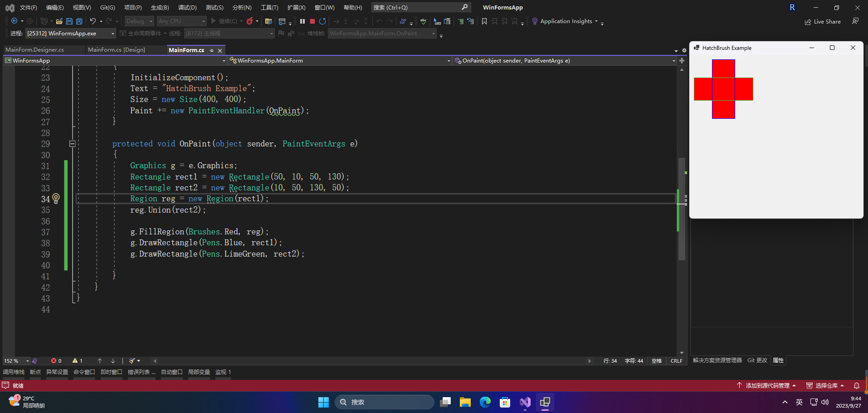Click the Windows Start button on the taskbar
This screenshot has height=413, width=868.
[323, 402]
